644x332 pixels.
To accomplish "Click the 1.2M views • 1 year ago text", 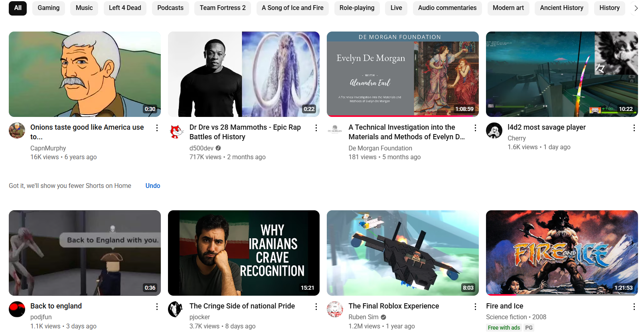I will [x=381, y=326].
